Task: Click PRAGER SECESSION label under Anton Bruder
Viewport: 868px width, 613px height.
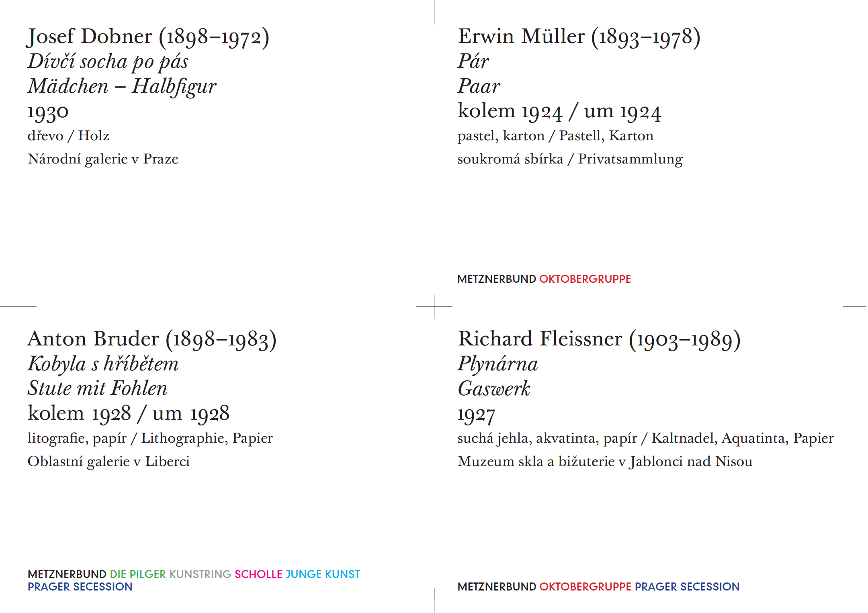Action: tap(80, 587)
